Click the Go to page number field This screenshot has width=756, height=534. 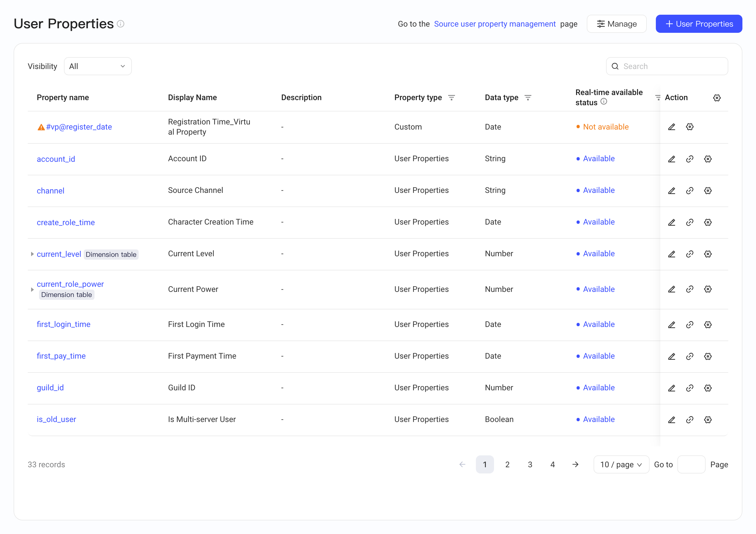click(691, 464)
